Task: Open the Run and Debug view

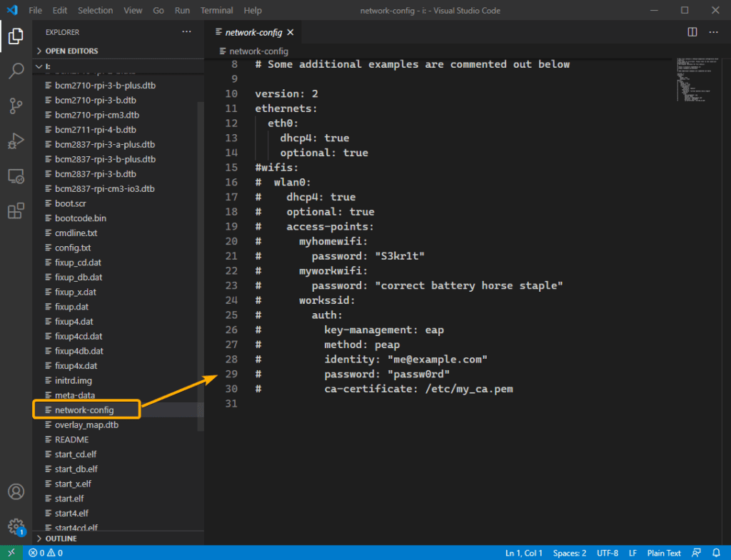Action: (16, 141)
